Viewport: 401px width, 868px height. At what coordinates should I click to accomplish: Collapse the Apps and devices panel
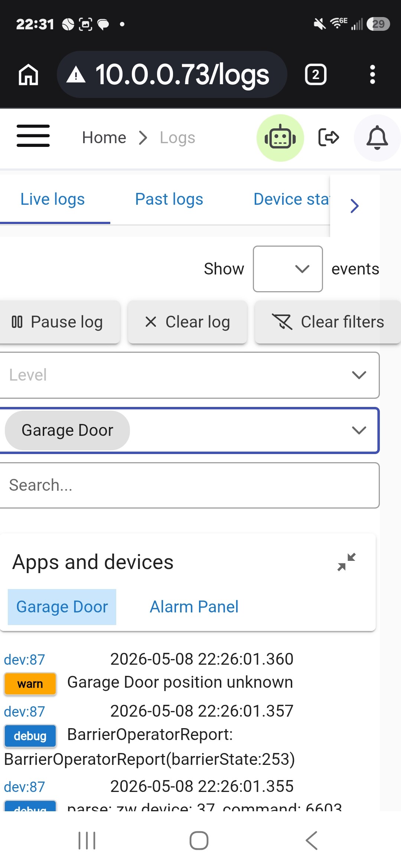[346, 562]
